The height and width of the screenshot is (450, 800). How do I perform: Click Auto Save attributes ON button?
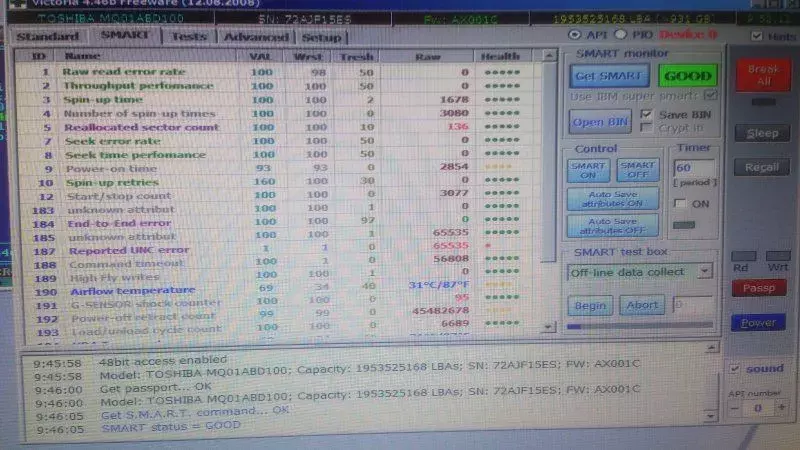612,199
